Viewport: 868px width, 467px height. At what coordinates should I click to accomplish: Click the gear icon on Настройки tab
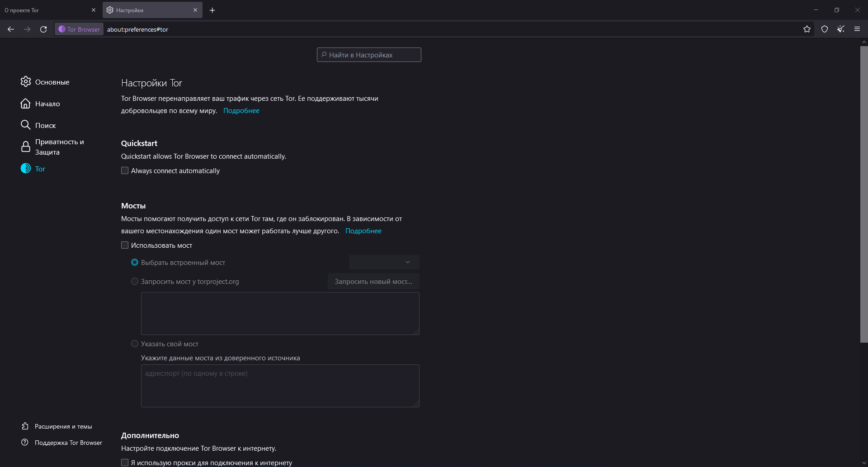(x=110, y=10)
